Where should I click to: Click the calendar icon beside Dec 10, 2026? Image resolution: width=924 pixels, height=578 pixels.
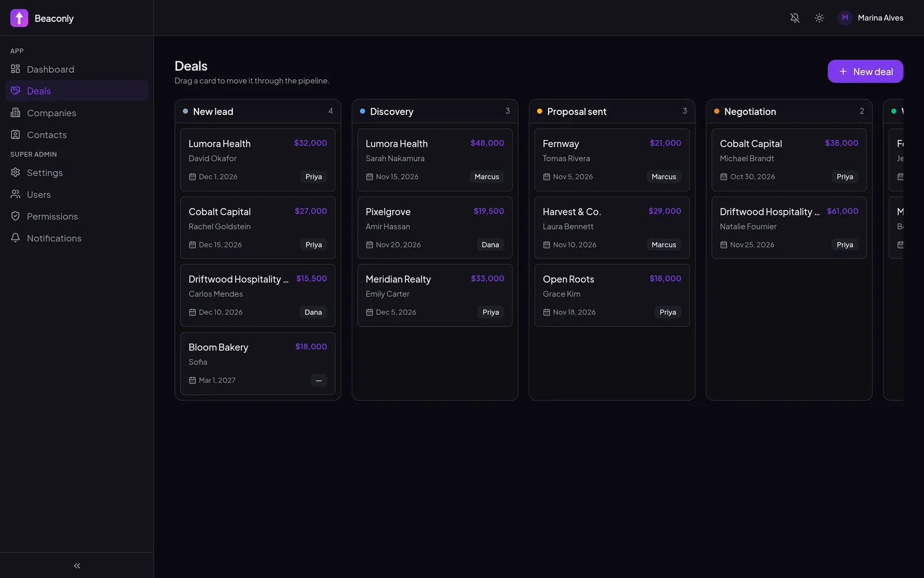(192, 312)
